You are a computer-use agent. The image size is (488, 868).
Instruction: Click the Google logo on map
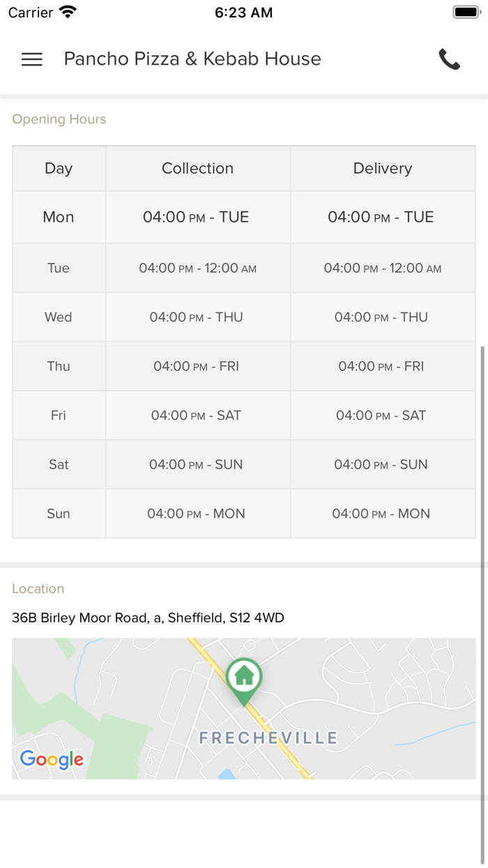coord(52,759)
